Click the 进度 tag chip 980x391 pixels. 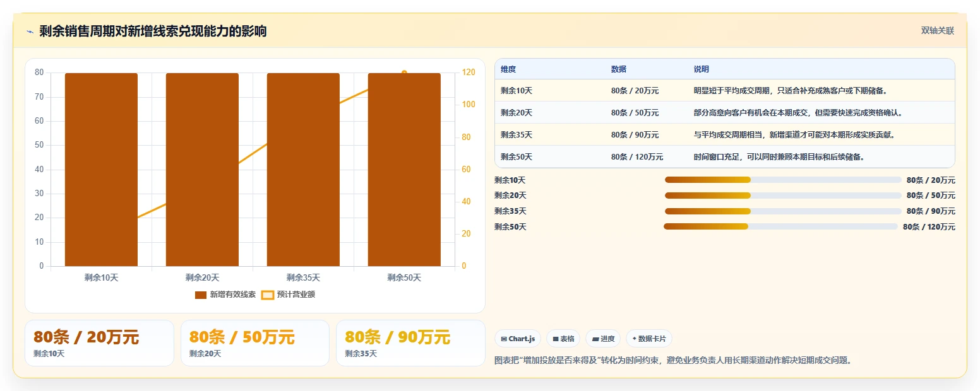[x=603, y=339]
